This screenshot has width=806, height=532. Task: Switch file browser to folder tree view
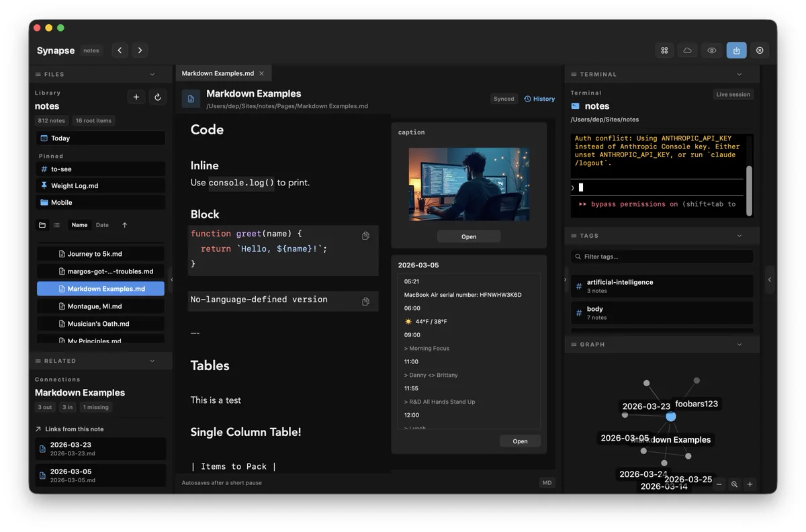click(x=42, y=225)
